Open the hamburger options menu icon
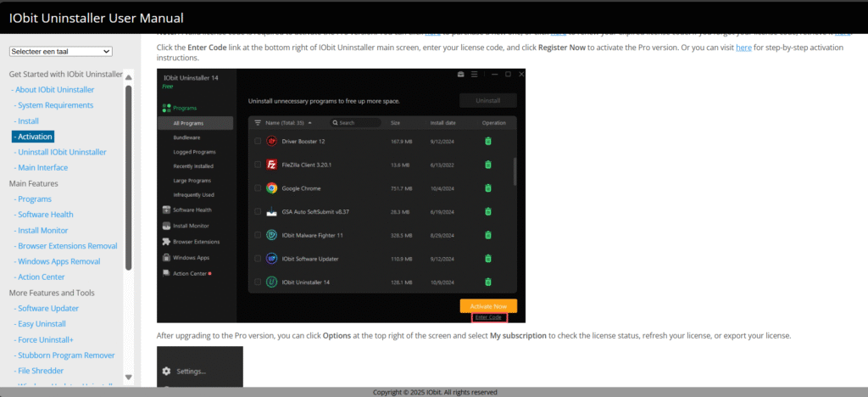The height and width of the screenshot is (397, 868). coord(474,74)
